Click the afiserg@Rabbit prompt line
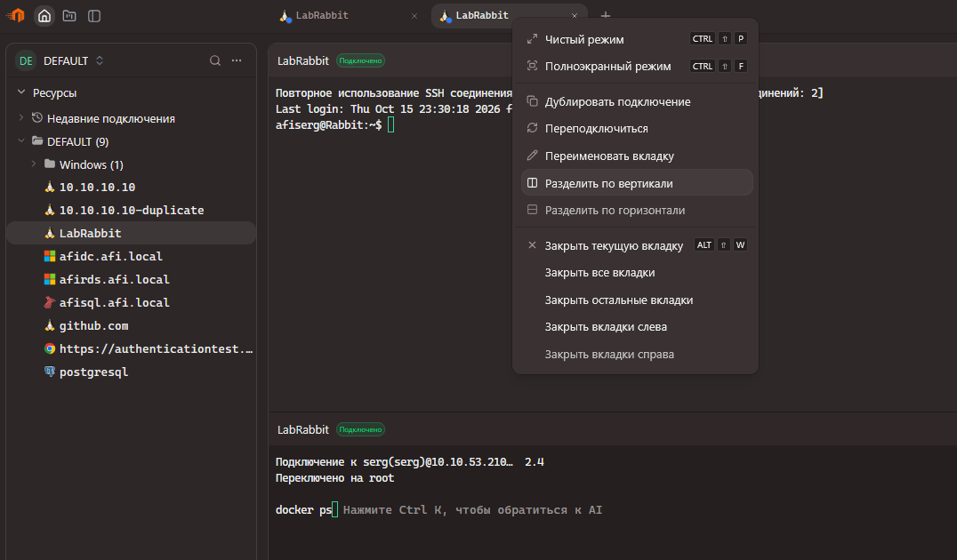Screen dimensions: 957x560 [334, 125]
